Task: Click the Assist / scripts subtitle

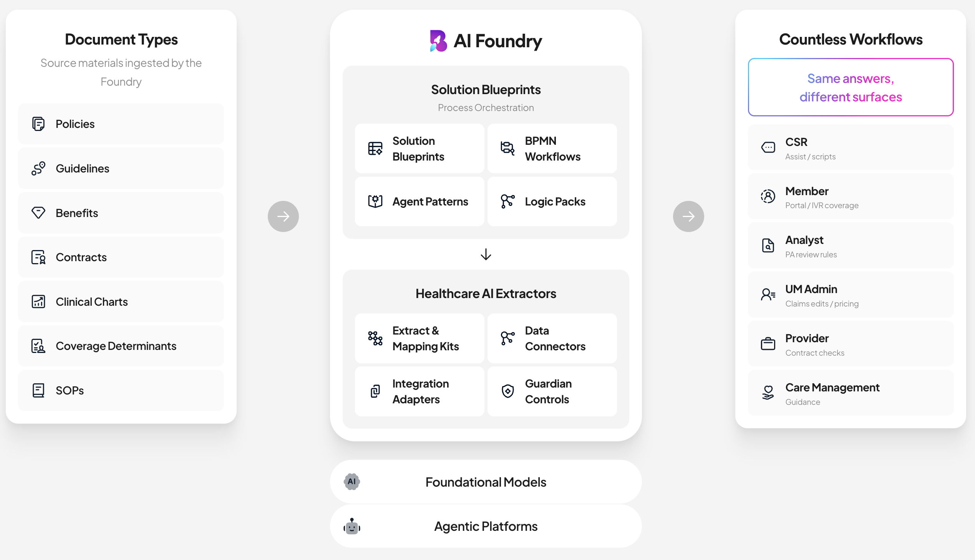Action: [x=810, y=157]
